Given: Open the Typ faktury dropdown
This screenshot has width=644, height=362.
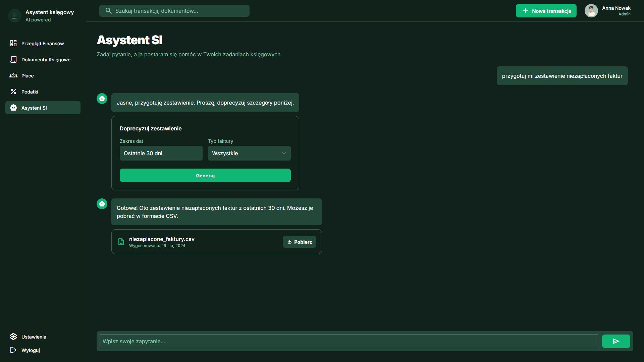Looking at the screenshot, I should (249, 153).
